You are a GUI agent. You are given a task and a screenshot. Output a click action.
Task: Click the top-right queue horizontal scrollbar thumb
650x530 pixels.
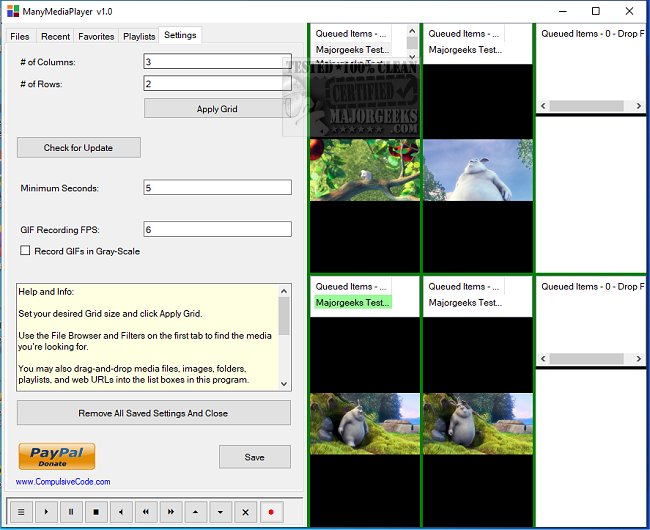587,106
